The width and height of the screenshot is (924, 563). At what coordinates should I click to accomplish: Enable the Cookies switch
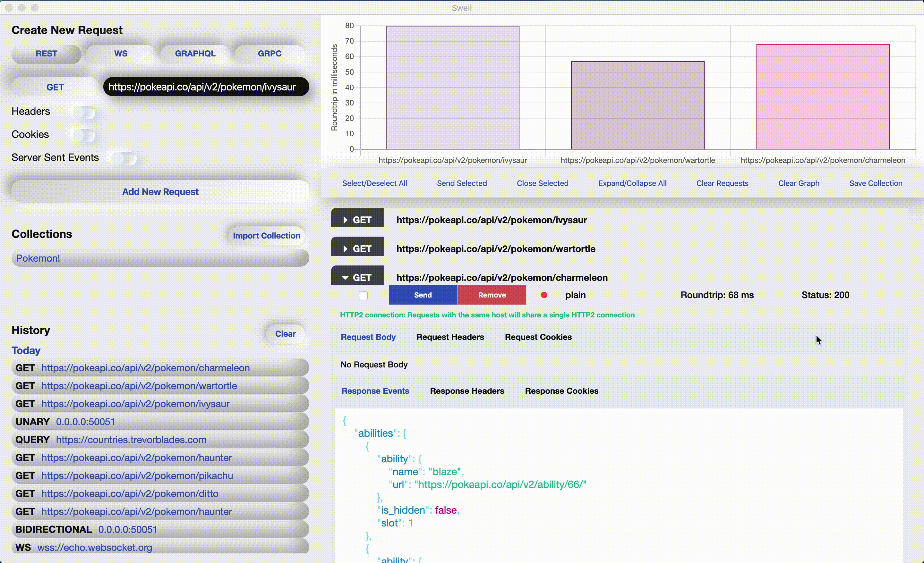pos(84,135)
